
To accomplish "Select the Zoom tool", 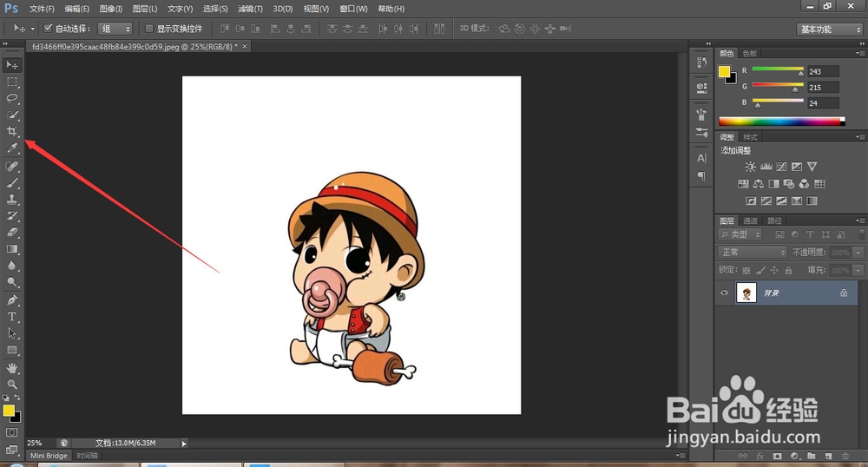I will pyautogui.click(x=11, y=384).
